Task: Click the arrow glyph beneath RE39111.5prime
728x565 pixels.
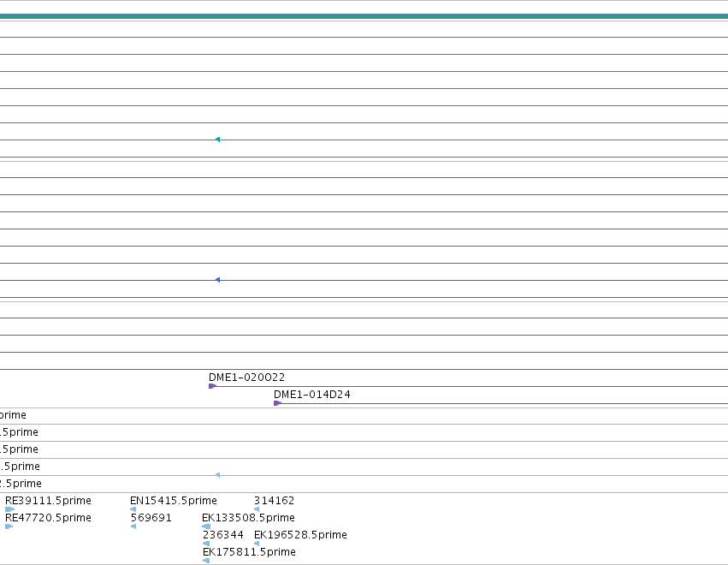Action: [9, 509]
